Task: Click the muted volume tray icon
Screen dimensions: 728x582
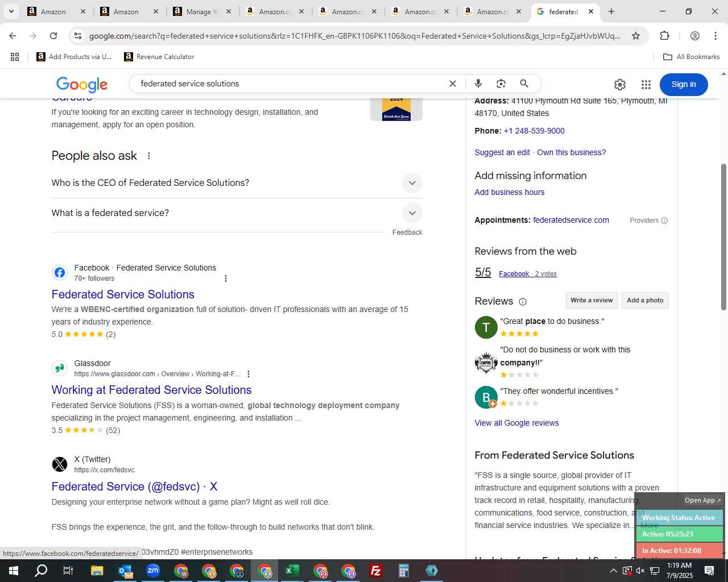Action: pyautogui.click(x=640, y=571)
